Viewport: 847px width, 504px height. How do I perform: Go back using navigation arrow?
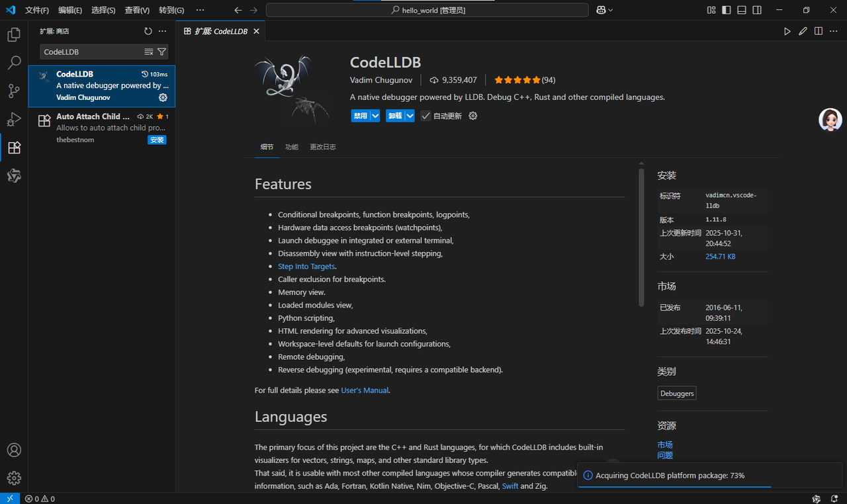click(x=238, y=10)
